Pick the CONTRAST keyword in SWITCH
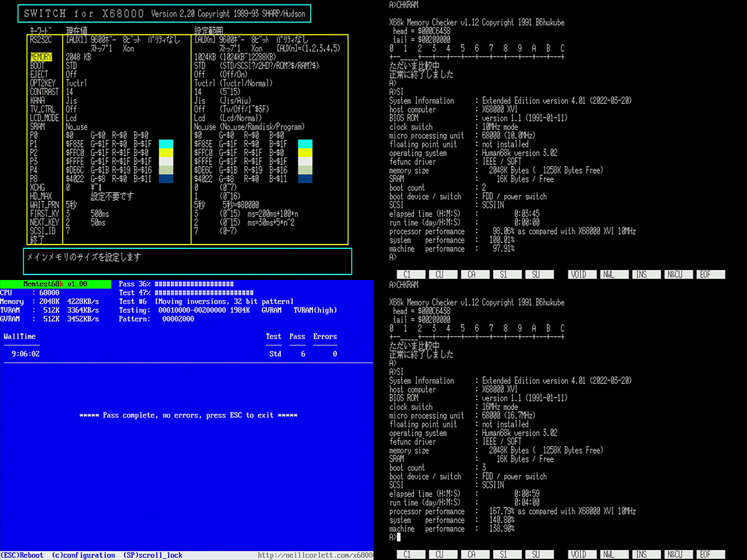747x560 pixels. 45,91
